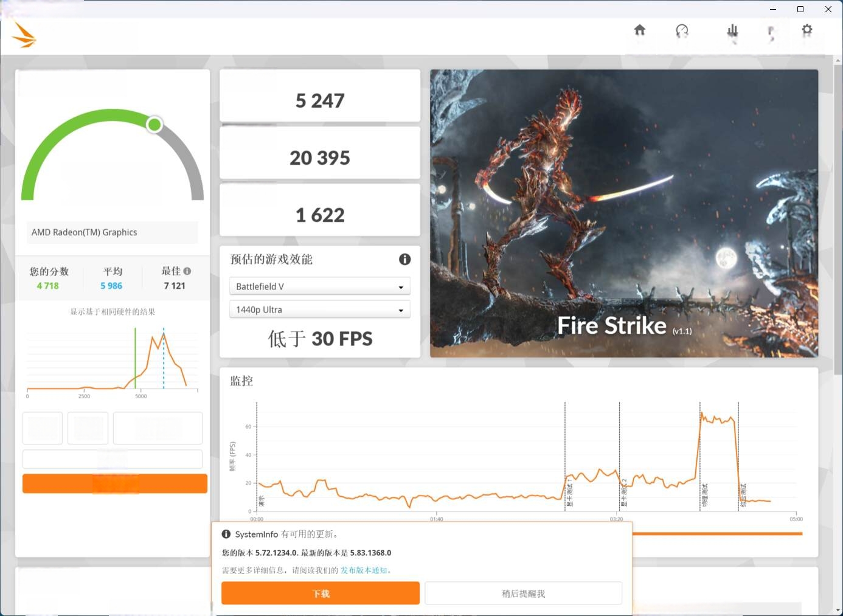843x616 pixels.
Task: Open the Benchmarks gauge icon
Action: coord(682,30)
